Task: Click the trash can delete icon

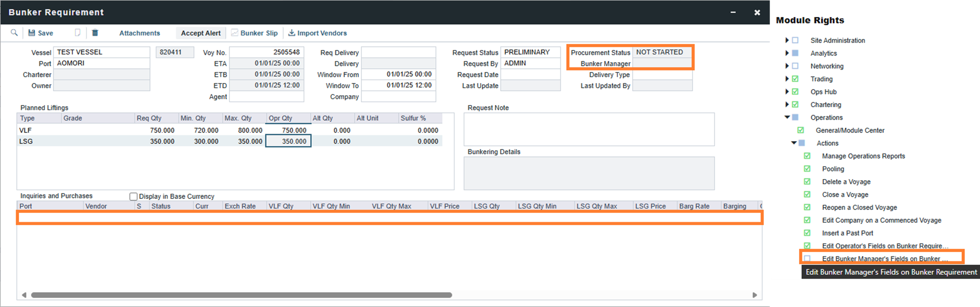Action: coord(95,33)
